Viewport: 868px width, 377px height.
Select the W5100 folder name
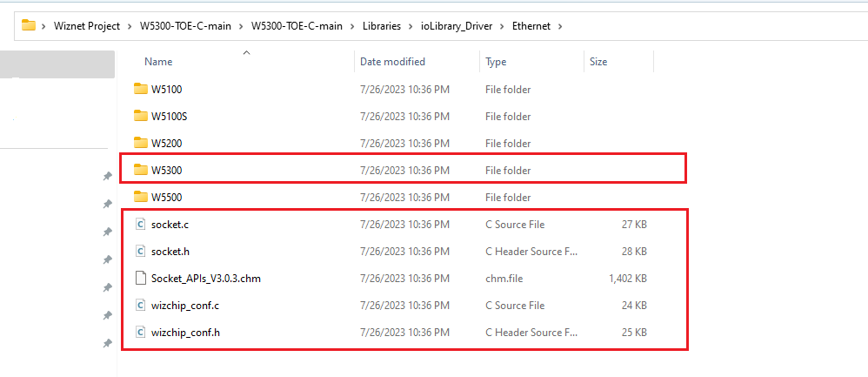tap(167, 89)
